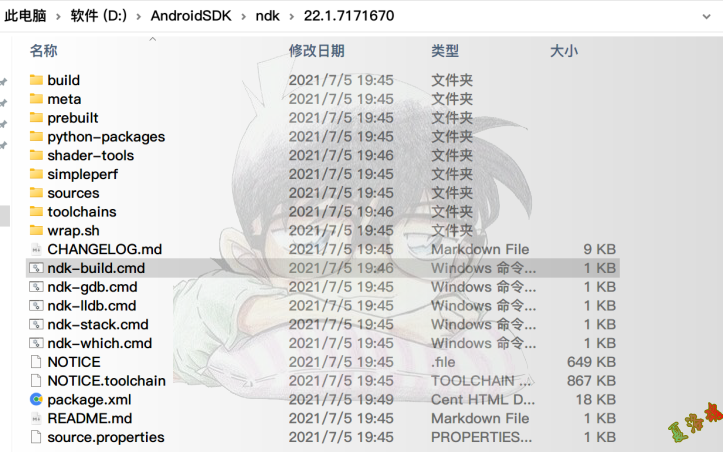The image size is (723, 452).
Task: Select the ndk-build.cmd file name
Action: click(x=96, y=268)
